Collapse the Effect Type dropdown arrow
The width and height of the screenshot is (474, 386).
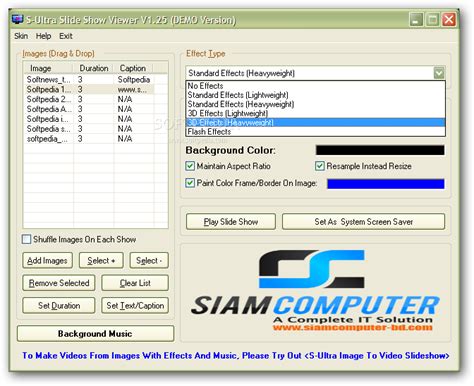[439, 73]
